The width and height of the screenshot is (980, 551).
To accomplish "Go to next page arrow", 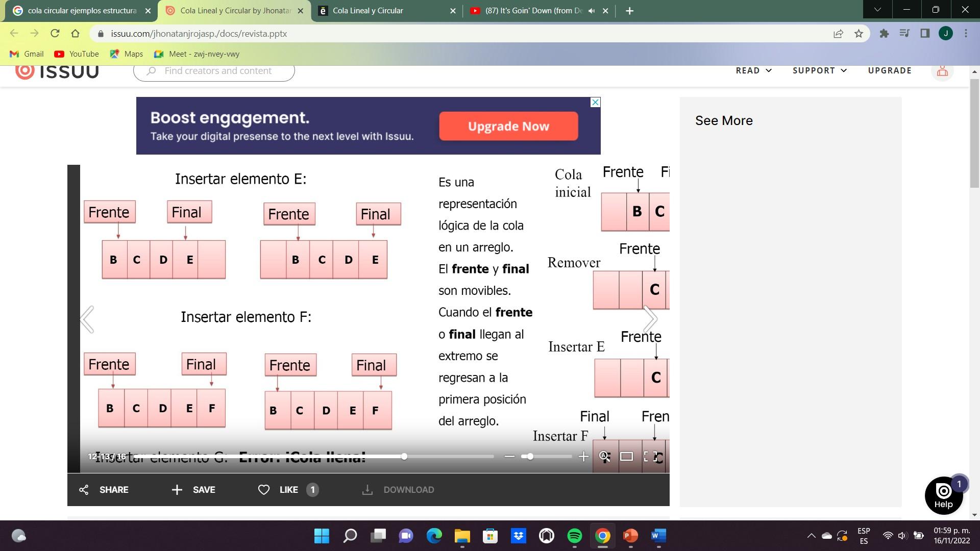I will coord(650,319).
